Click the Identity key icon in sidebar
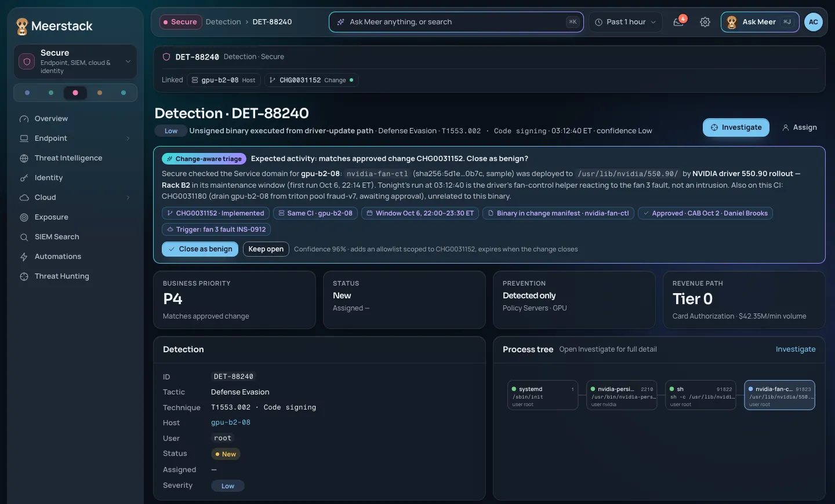This screenshot has height=504, width=835. tap(24, 178)
